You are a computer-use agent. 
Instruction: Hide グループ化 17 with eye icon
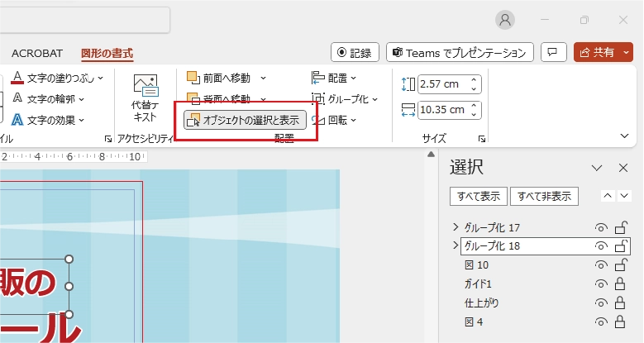601,227
